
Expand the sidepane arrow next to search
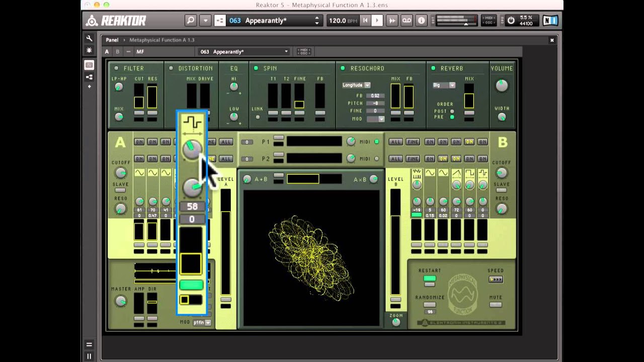(205, 21)
